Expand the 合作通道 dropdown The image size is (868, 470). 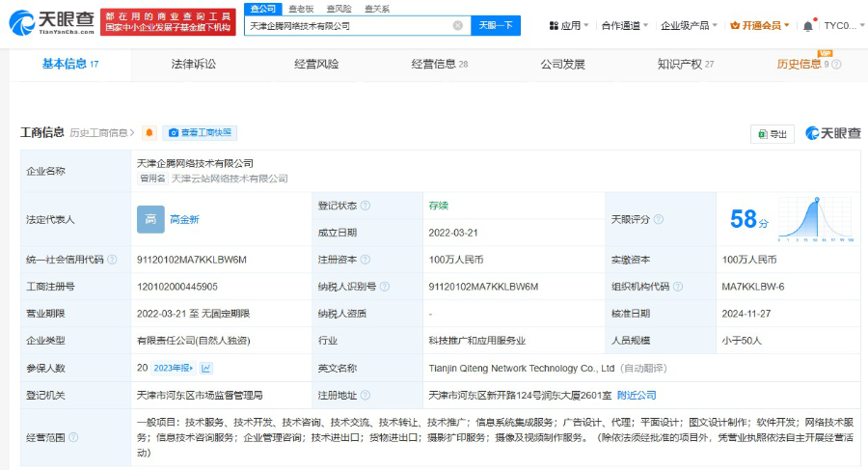tap(624, 25)
